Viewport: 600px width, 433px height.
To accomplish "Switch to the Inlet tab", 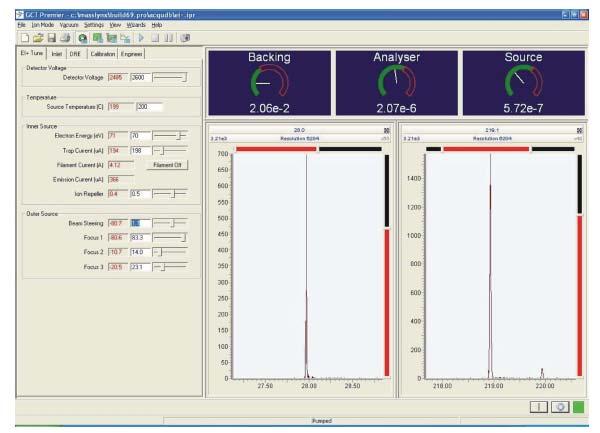I will tap(57, 54).
